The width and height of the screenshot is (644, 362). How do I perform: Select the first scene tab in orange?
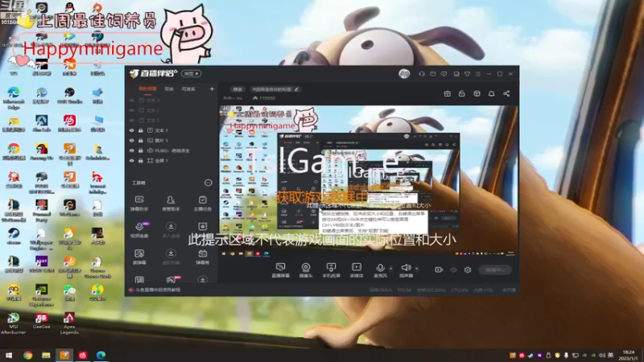pos(147,88)
